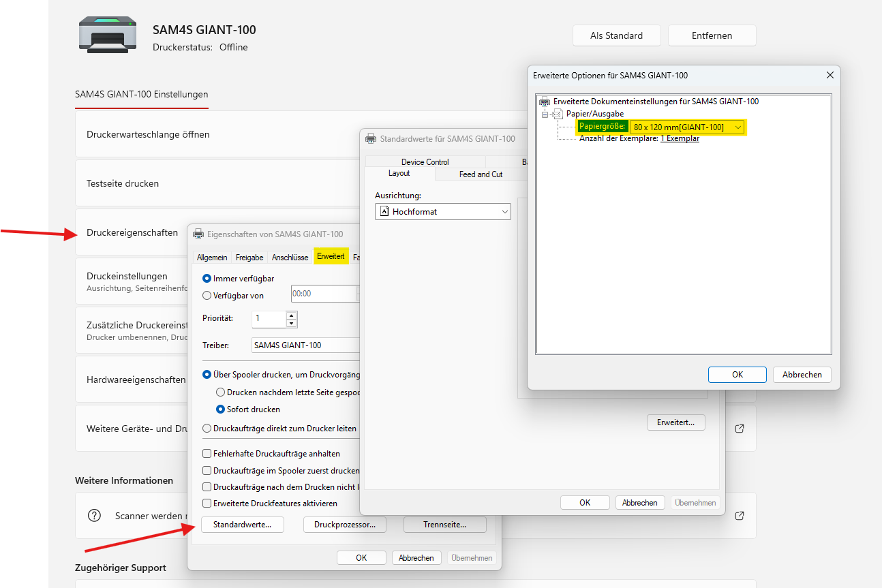The image size is (882, 588).
Task: Open the Treiber SAM4S GIANT-100 dropdown
Action: pyautogui.click(x=305, y=345)
